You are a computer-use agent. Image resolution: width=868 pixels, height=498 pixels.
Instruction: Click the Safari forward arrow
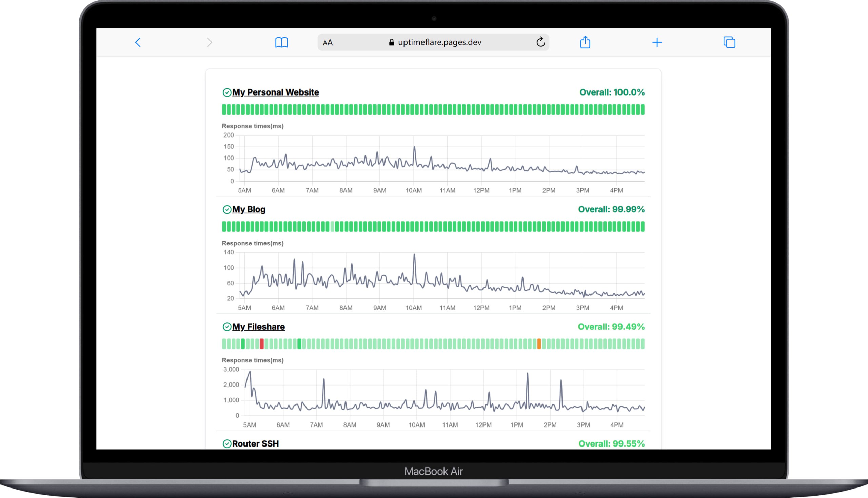tap(210, 42)
